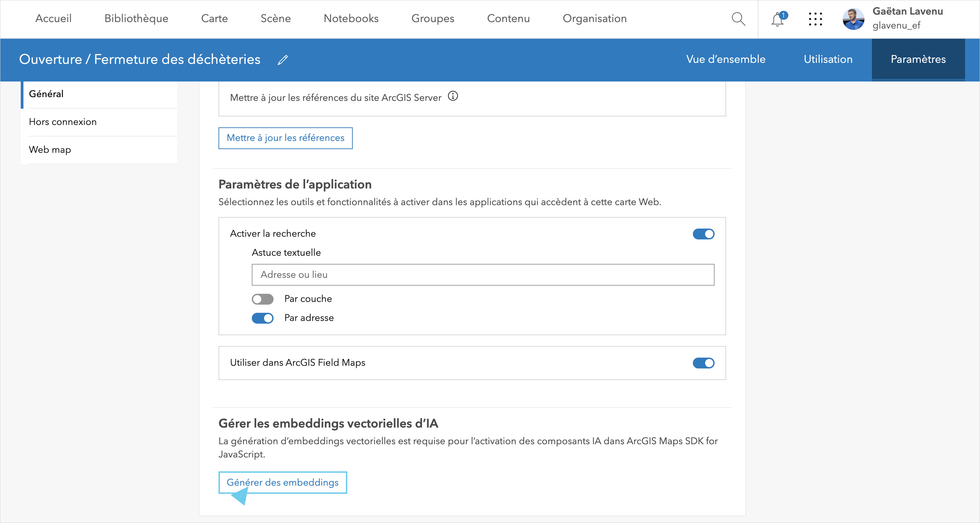Viewport: 980px width, 523px height.
Task: Toggle 'Activer la recherche' switch
Action: (703, 234)
